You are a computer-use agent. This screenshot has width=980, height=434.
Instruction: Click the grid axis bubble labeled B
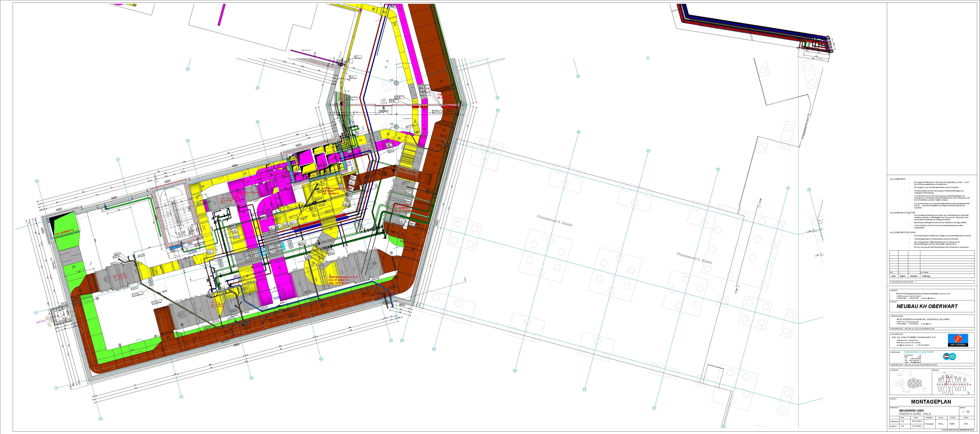pyautogui.click(x=36, y=313)
